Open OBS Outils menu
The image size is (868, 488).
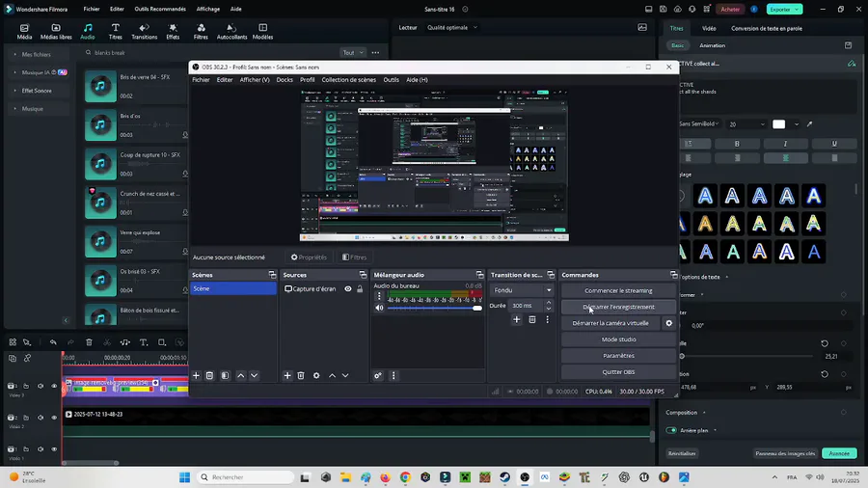[x=391, y=80]
